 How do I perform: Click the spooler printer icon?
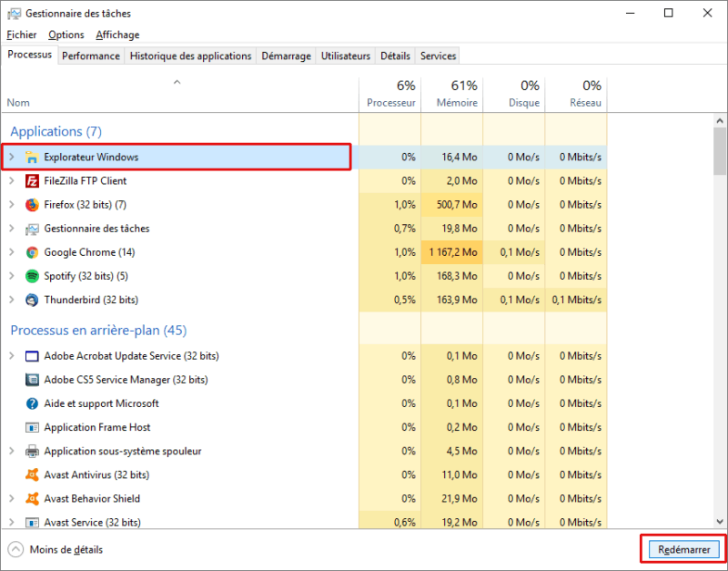click(x=33, y=451)
